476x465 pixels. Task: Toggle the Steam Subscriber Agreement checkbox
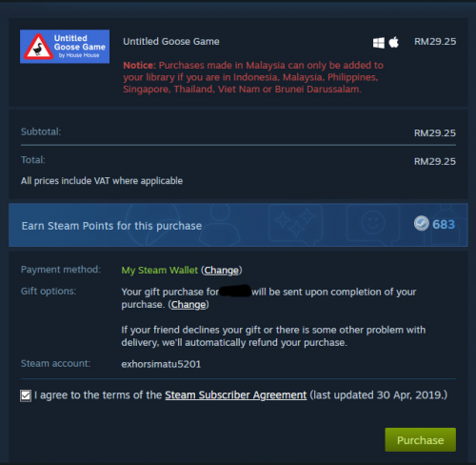tap(26, 395)
